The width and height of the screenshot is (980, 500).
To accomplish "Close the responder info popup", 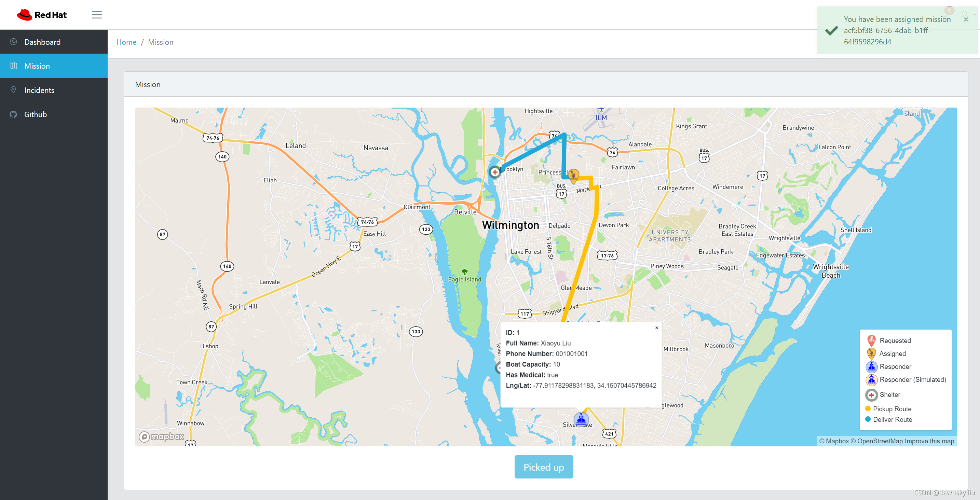I will pos(656,328).
